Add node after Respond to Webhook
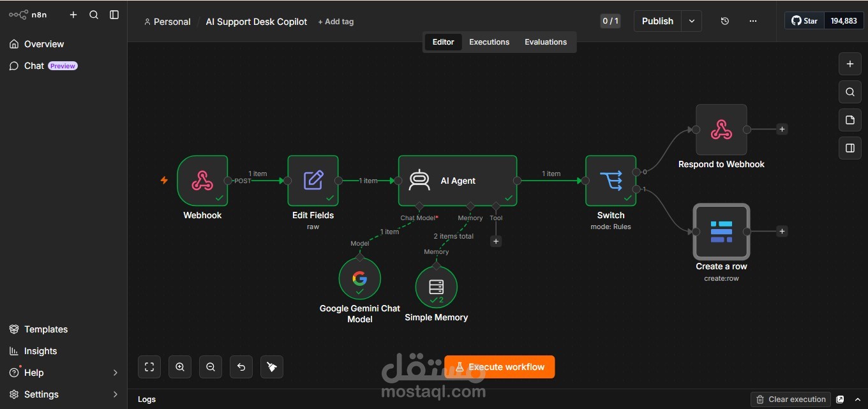The width and height of the screenshot is (868, 409). (782, 130)
